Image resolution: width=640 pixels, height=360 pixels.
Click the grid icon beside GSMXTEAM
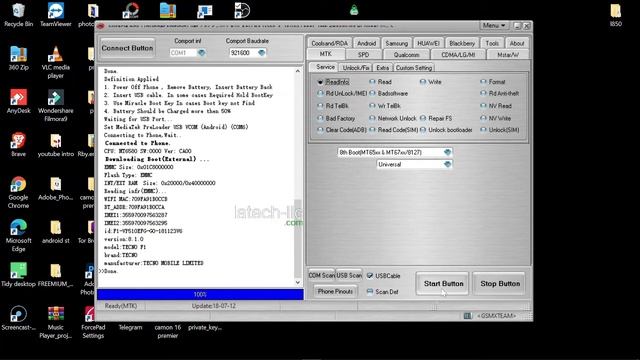click(468, 316)
